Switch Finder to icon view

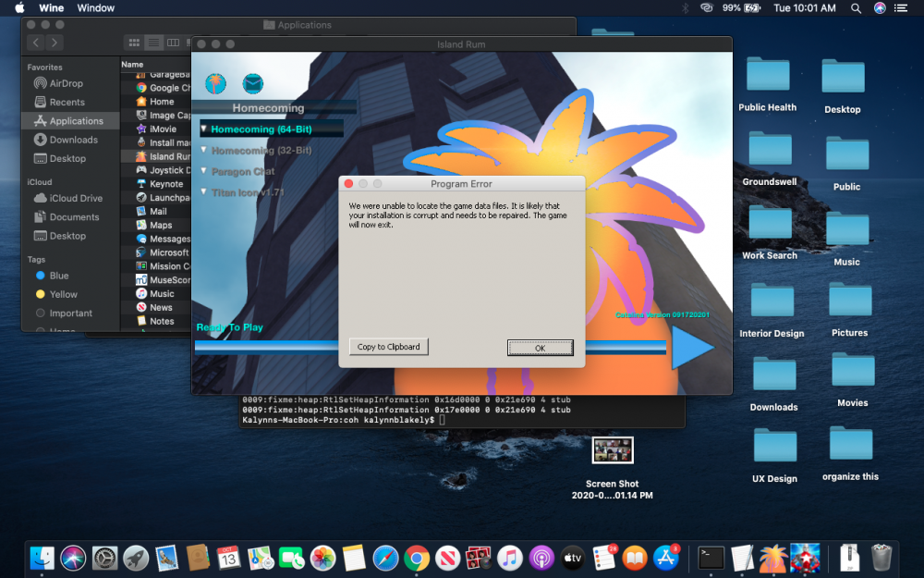click(134, 43)
